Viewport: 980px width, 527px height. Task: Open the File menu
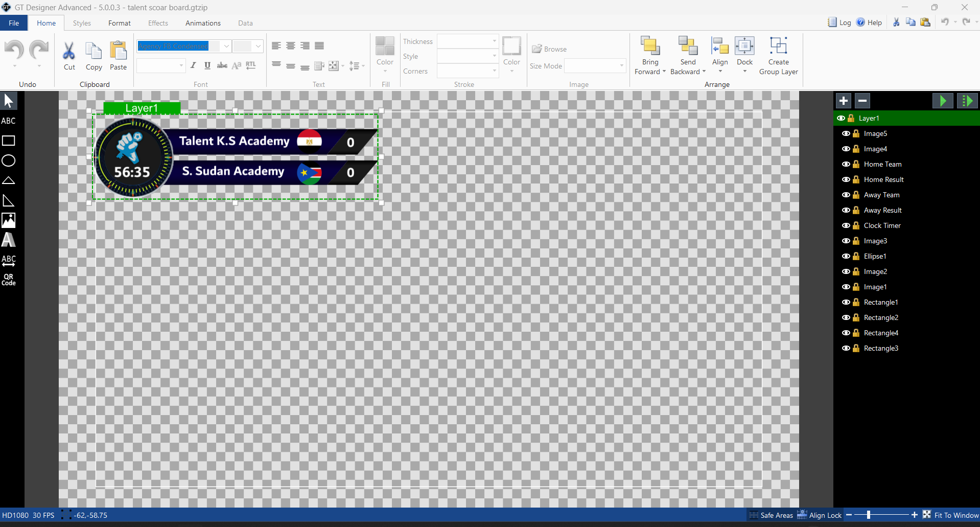pos(14,23)
